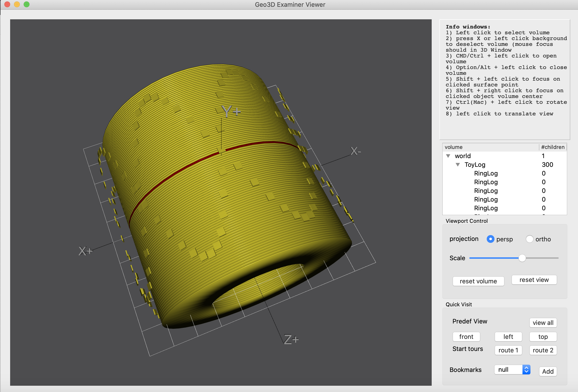This screenshot has width=578, height=392.
Task: Open the Bookmarks null dropdown
Action: tap(512, 370)
